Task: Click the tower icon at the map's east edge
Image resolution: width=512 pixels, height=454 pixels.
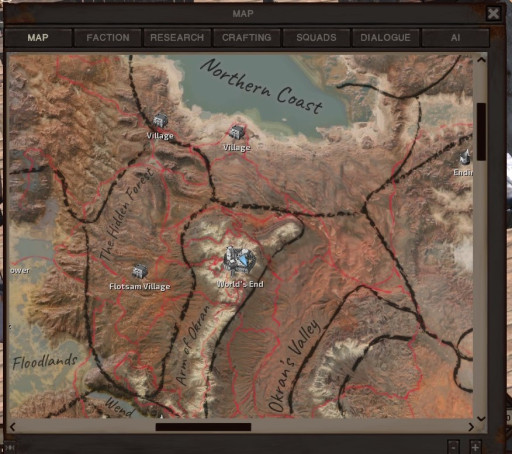Action: point(465,157)
